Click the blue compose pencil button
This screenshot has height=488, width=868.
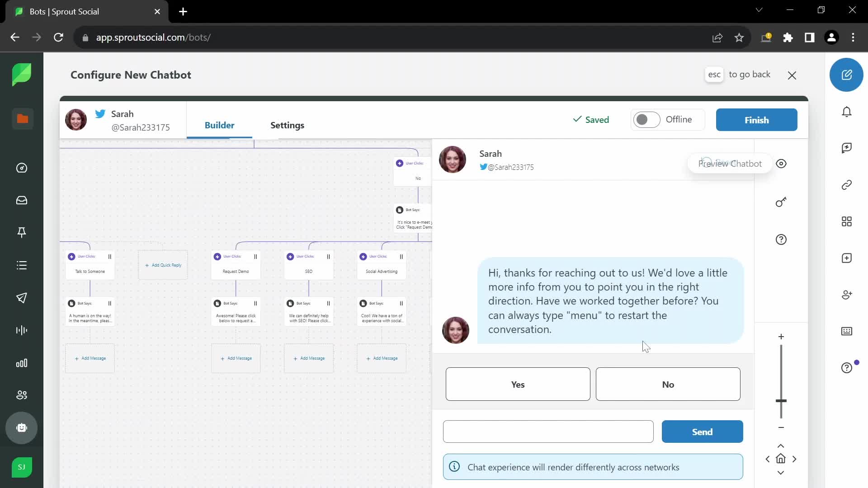click(x=846, y=75)
